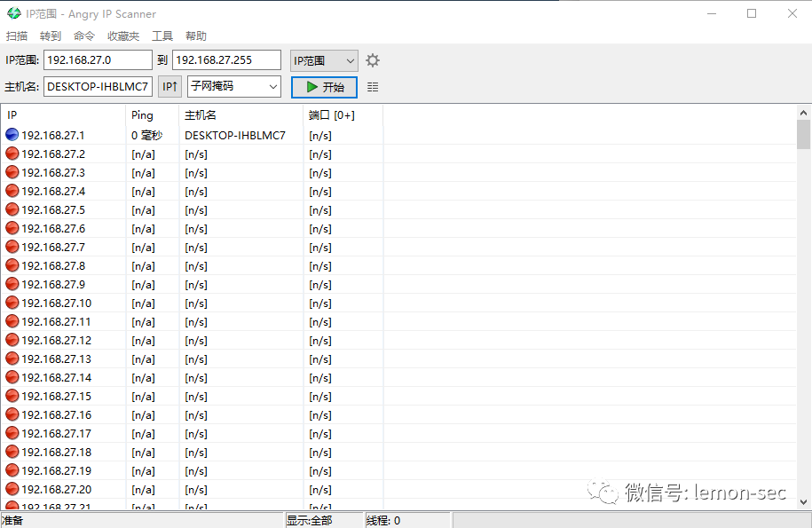Open the 命令 menu
Screen dimensions: 812x528
point(84,35)
